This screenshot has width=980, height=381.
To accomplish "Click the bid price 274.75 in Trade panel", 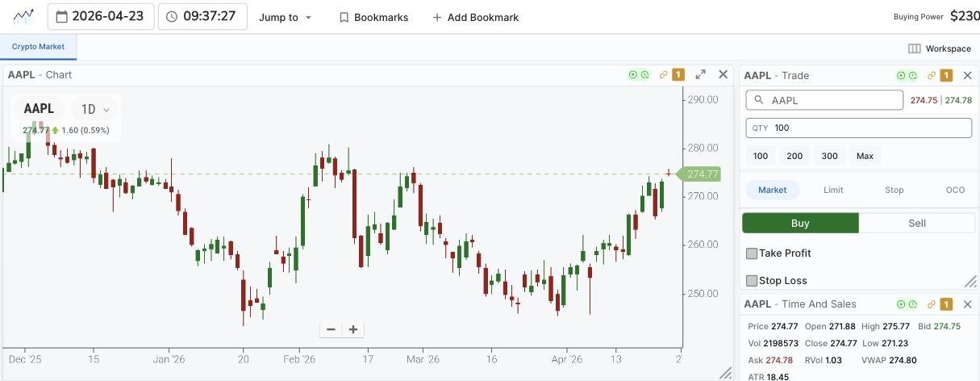I will (924, 101).
